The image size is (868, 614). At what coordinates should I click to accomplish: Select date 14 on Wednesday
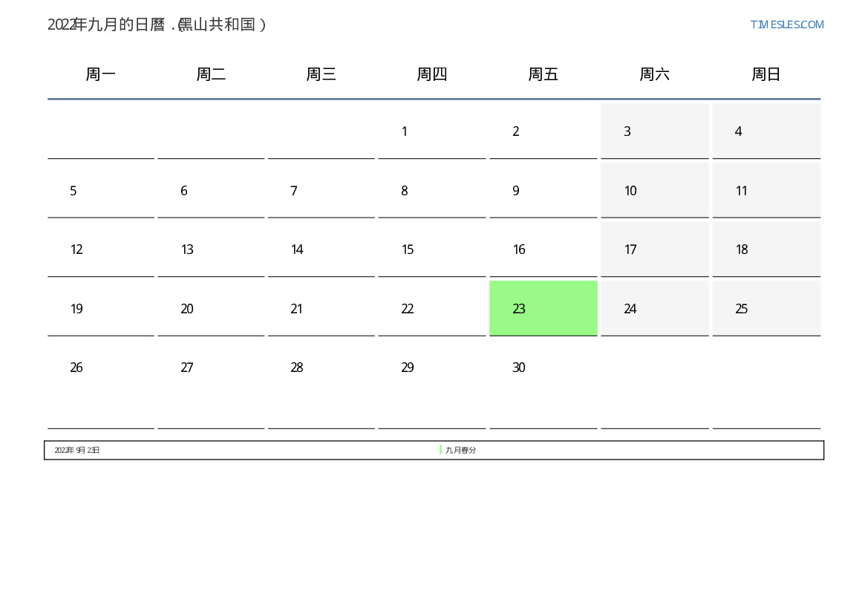[297, 249]
